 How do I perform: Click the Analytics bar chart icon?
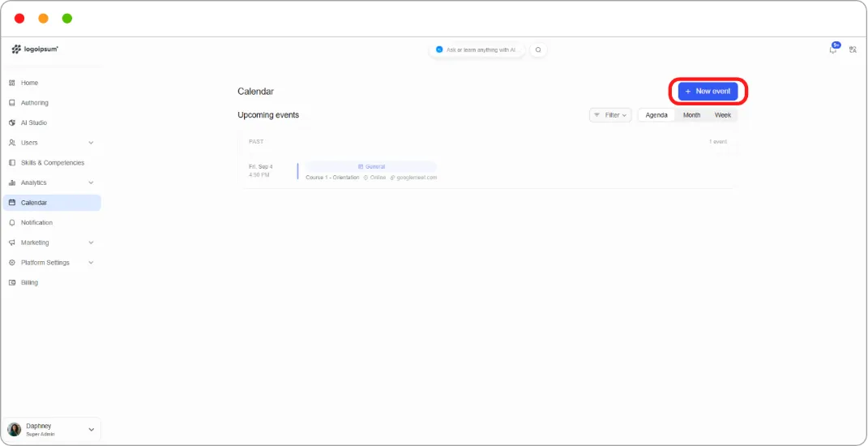12,182
